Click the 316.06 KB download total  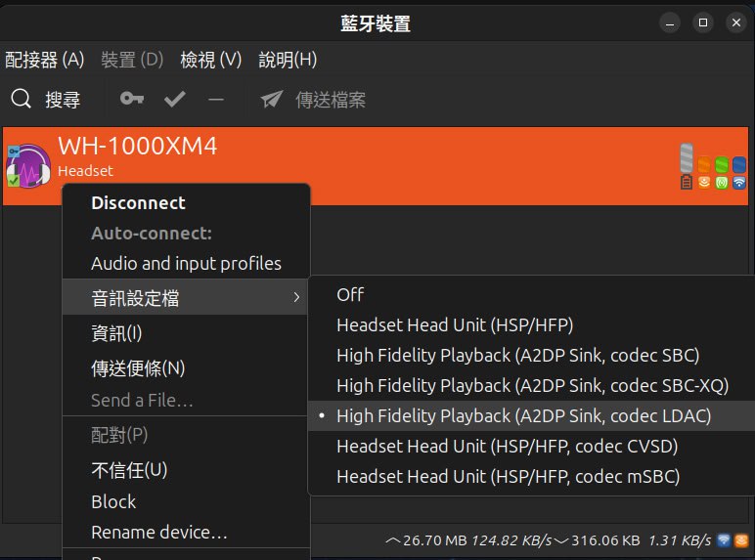tap(605, 540)
